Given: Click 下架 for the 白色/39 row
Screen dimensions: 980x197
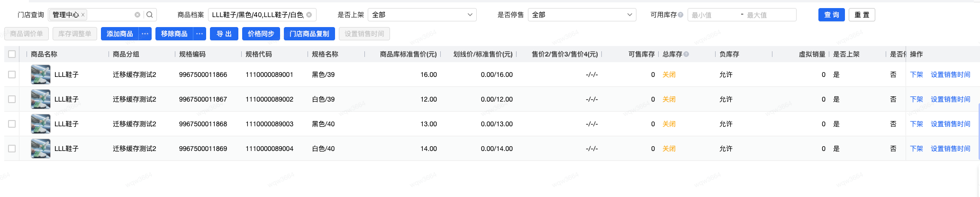Looking at the screenshot, I should (x=916, y=99).
